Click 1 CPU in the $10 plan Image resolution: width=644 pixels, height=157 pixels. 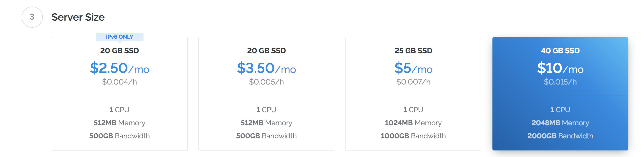(560, 110)
